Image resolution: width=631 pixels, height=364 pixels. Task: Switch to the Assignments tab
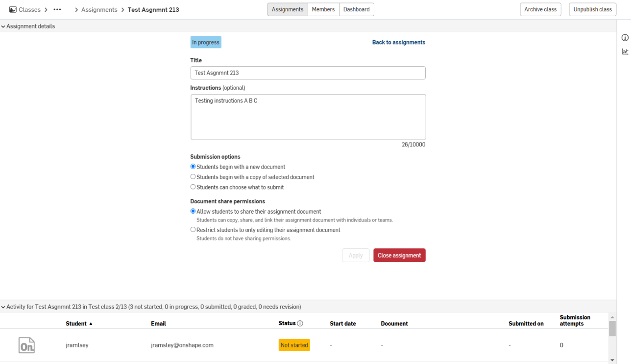(288, 9)
